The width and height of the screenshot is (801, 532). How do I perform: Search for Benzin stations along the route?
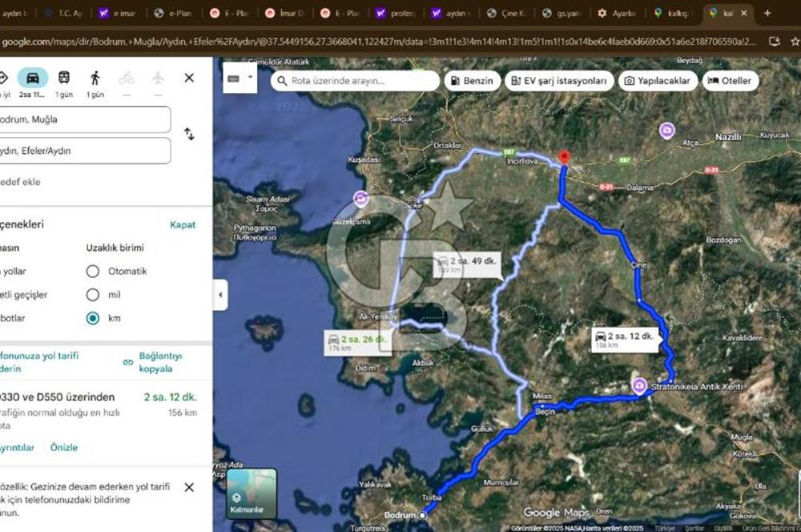[473, 80]
